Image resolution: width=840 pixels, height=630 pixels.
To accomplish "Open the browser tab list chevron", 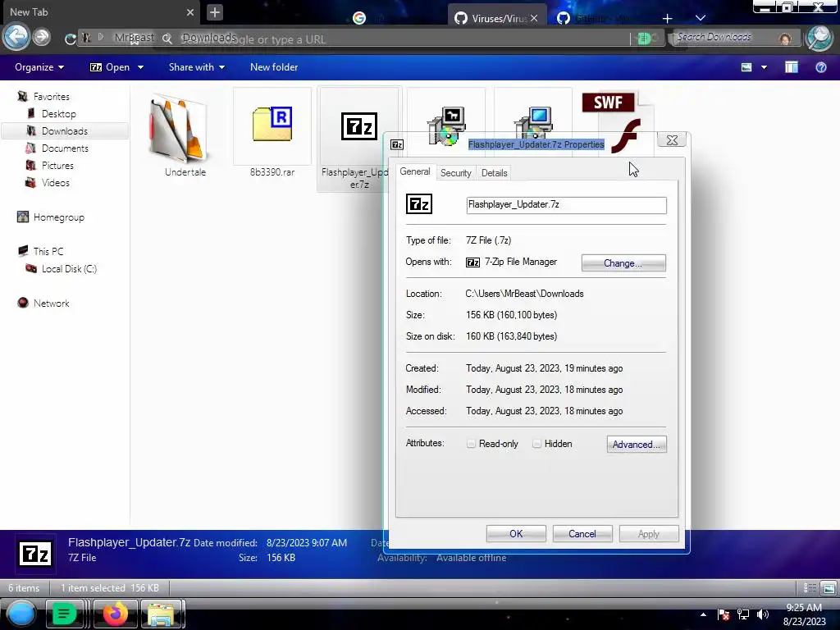I will point(701,18).
